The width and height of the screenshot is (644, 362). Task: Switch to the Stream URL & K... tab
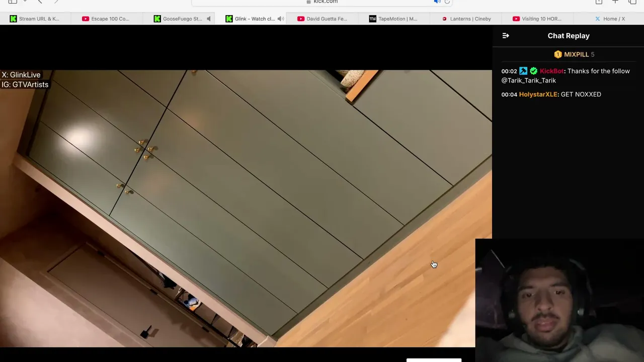point(36,19)
